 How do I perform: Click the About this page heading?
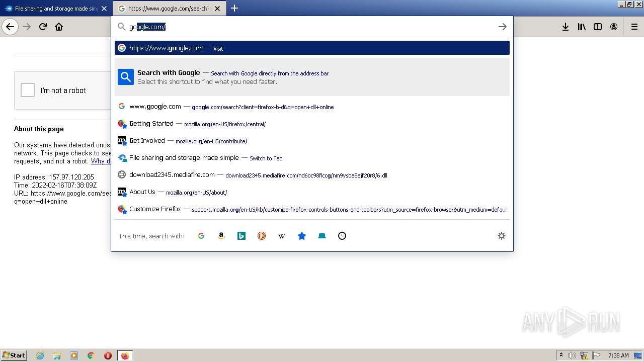[39, 129]
